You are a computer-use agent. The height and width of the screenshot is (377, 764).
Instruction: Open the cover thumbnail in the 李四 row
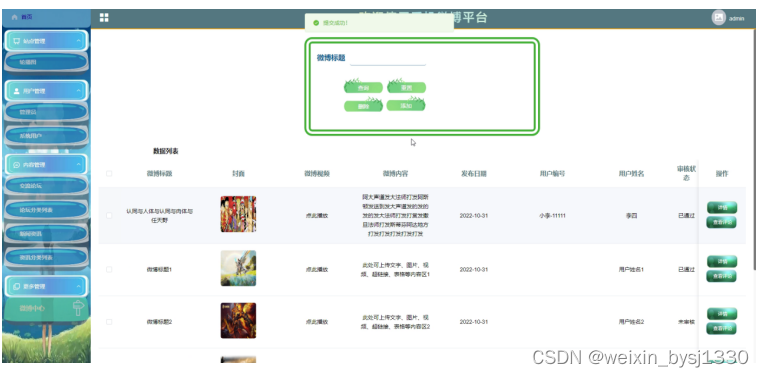238,214
